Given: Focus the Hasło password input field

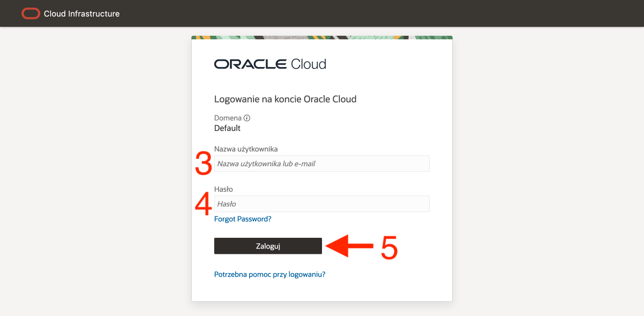Looking at the screenshot, I should [322, 204].
